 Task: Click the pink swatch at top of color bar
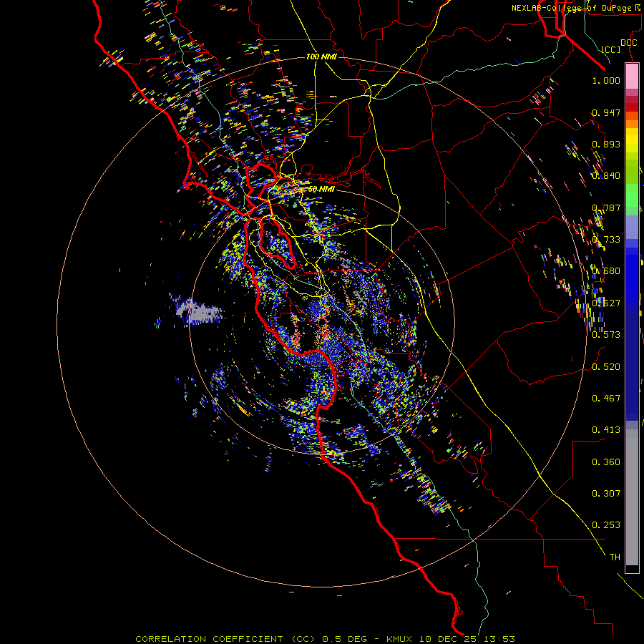[632, 76]
